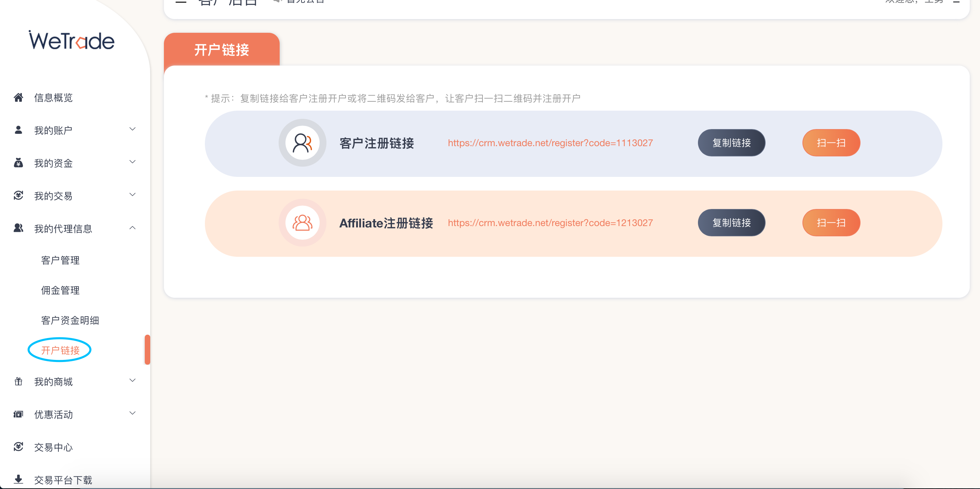Screen dimensions: 980x489
Task: Open the 信息概览 home icon
Action: (18, 98)
